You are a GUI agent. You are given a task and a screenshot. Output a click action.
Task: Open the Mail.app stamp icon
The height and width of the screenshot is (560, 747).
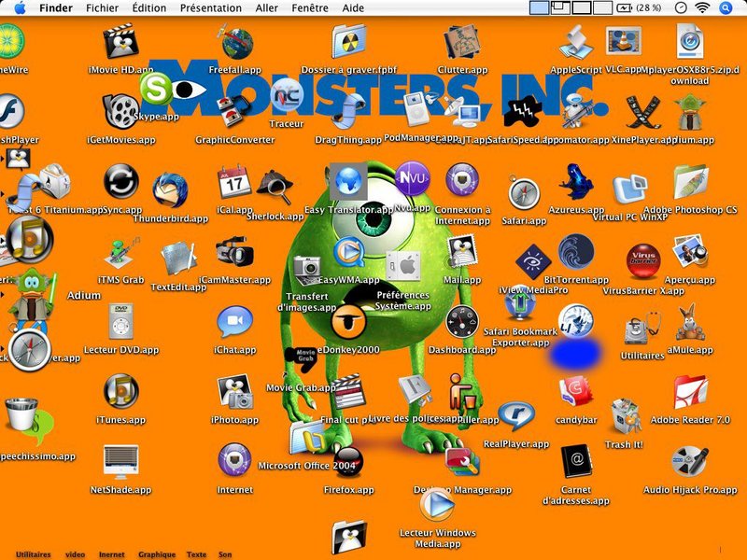click(462, 251)
